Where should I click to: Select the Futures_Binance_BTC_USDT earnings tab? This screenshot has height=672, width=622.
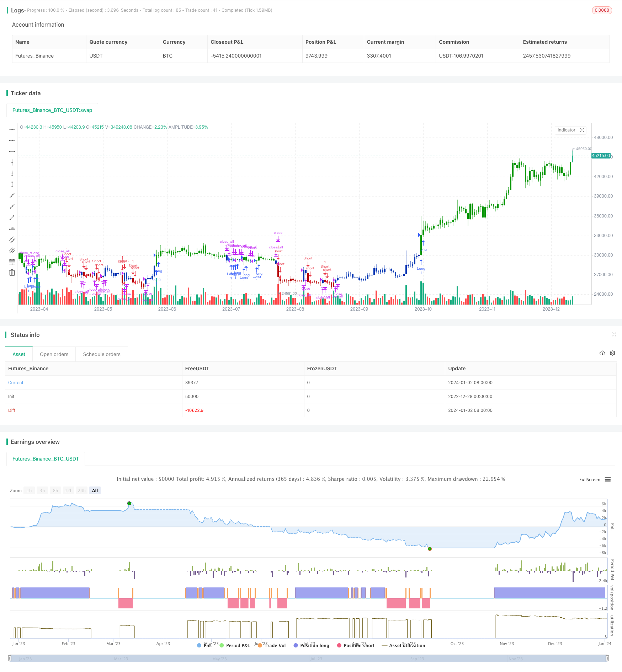point(46,459)
